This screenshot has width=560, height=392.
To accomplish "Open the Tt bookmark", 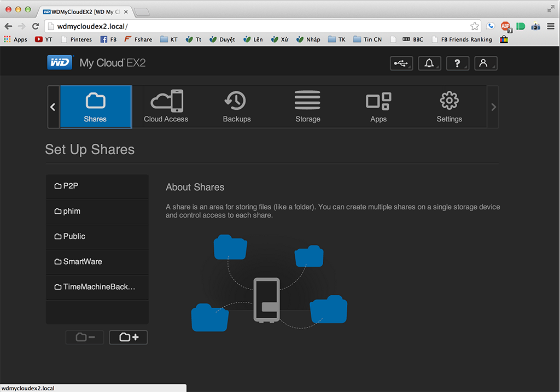I will pyautogui.click(x=193, y=39).
